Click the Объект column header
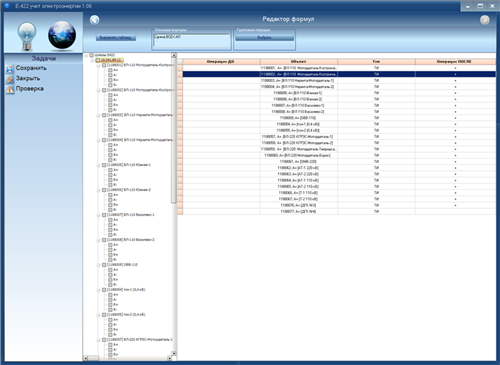Image resolution: width=500 pixels, height=365 pixels. click(x=299, y=62)
